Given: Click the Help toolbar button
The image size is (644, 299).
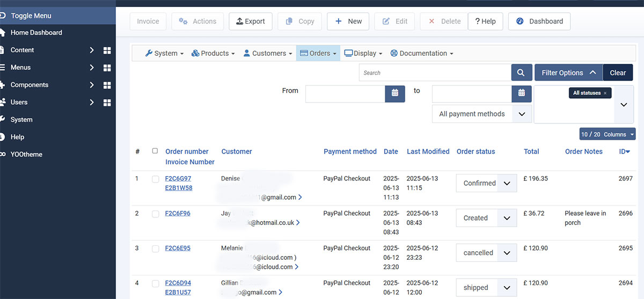Looking at the screenshot, I should tap(485, 21).
